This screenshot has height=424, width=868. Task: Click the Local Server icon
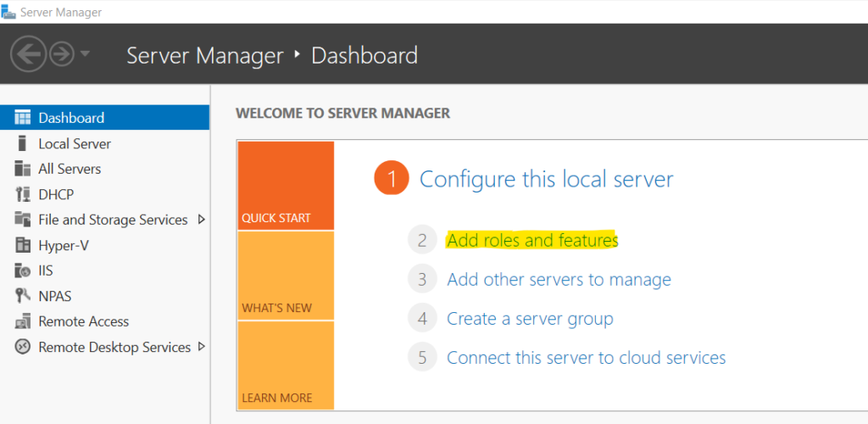[x=22, y=143]
